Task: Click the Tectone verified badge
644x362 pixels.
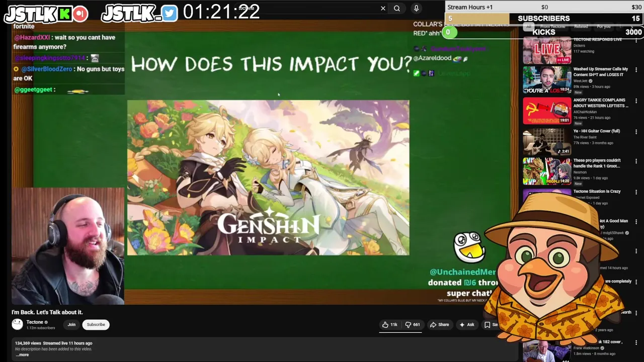Action: point(46,322)
